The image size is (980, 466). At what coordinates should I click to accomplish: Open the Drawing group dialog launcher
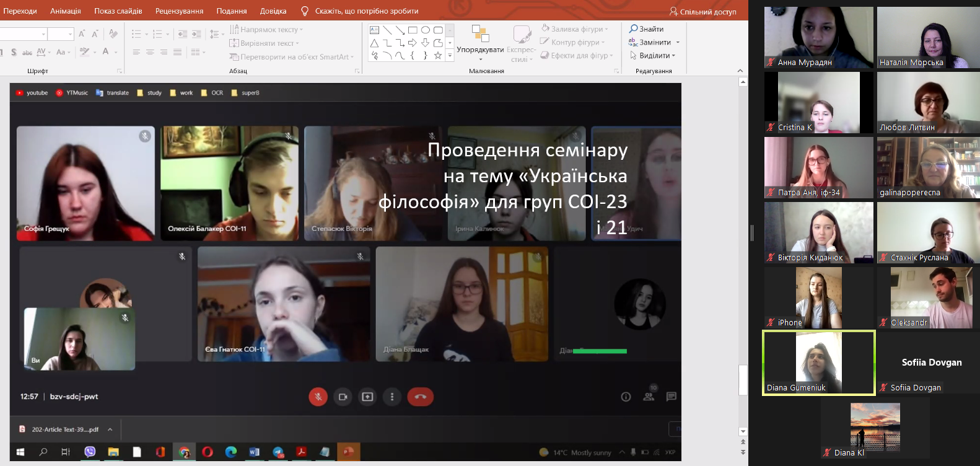(616, 71)
